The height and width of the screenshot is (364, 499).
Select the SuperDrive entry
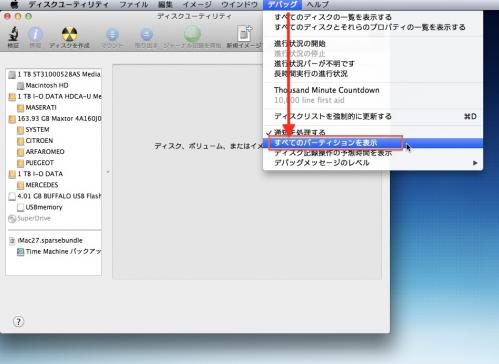(x=29, y=218)
